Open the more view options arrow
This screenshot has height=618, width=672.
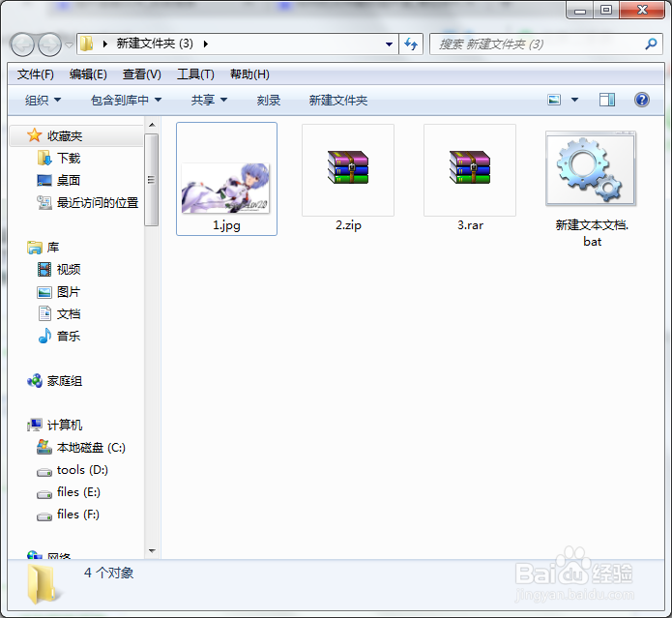(x=574, y=100)
